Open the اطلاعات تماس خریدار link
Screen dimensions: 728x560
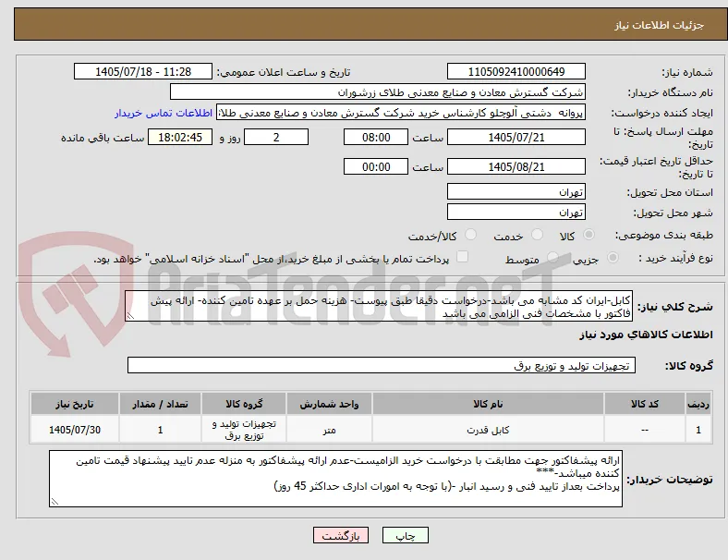coord(164,113)
